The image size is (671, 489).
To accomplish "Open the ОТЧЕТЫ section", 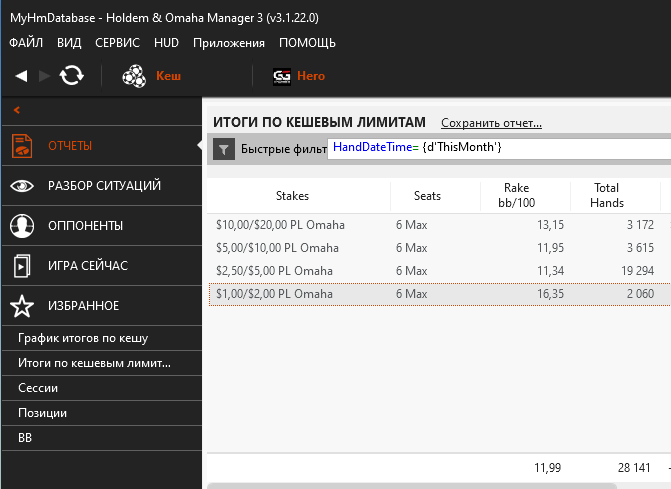I will [x=102, y=146].
